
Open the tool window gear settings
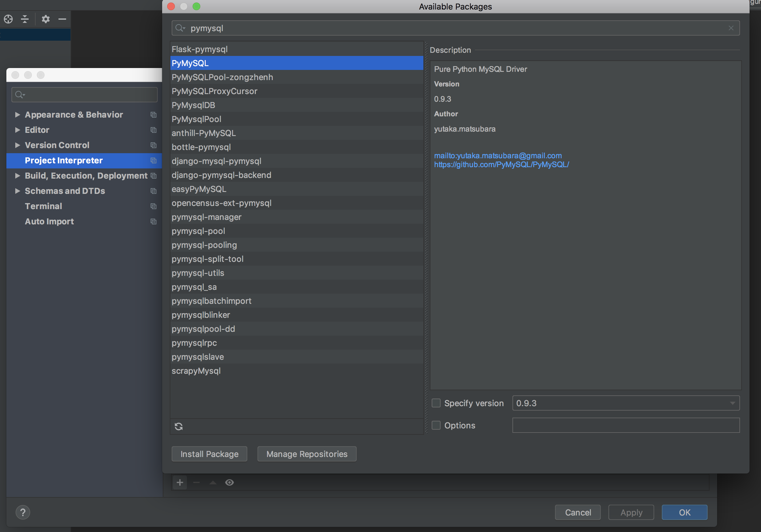tap(46, 19)
